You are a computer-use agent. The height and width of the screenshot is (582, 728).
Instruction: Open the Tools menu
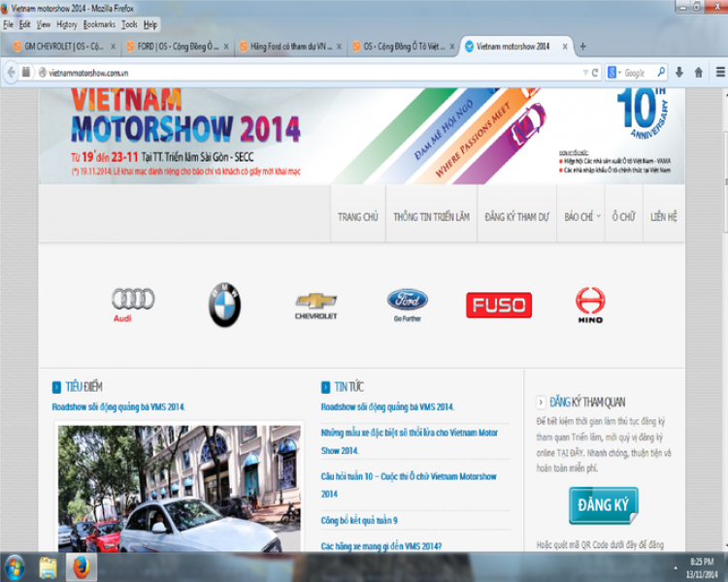click(129, 24)
